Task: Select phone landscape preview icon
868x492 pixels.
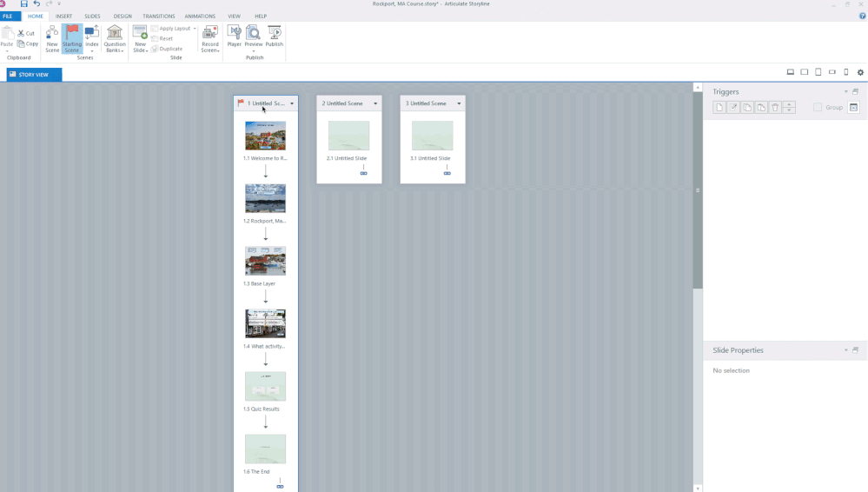Action: click(x=832, y=72)
